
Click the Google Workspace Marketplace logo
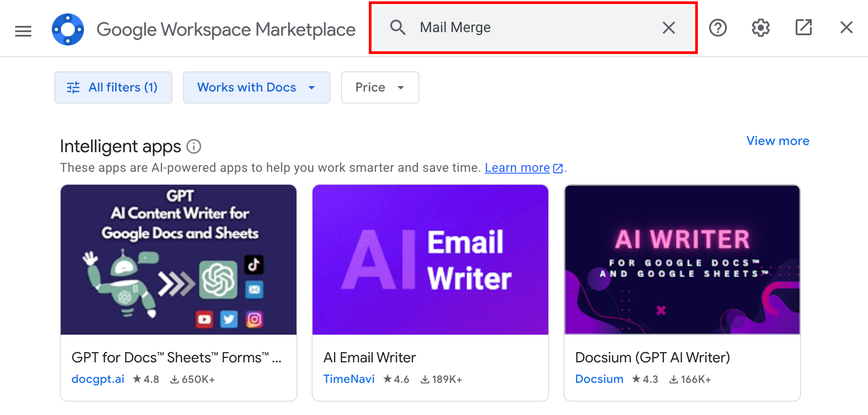[68, 29]
